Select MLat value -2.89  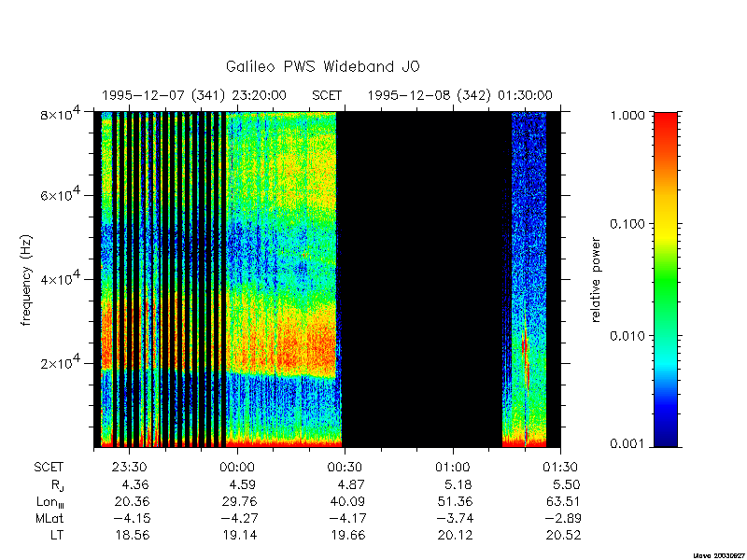563,518
